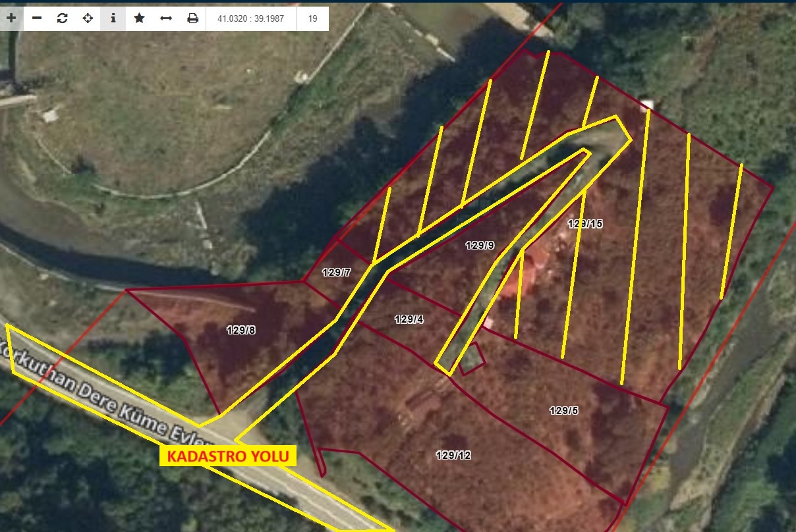The image size is (796, 532).
Task: Select parcel 129/7 label
Action: pos(336,272)
